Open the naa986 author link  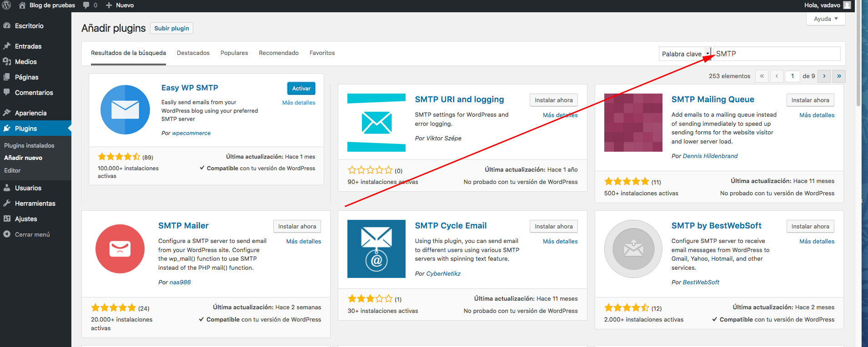point(180,283)
